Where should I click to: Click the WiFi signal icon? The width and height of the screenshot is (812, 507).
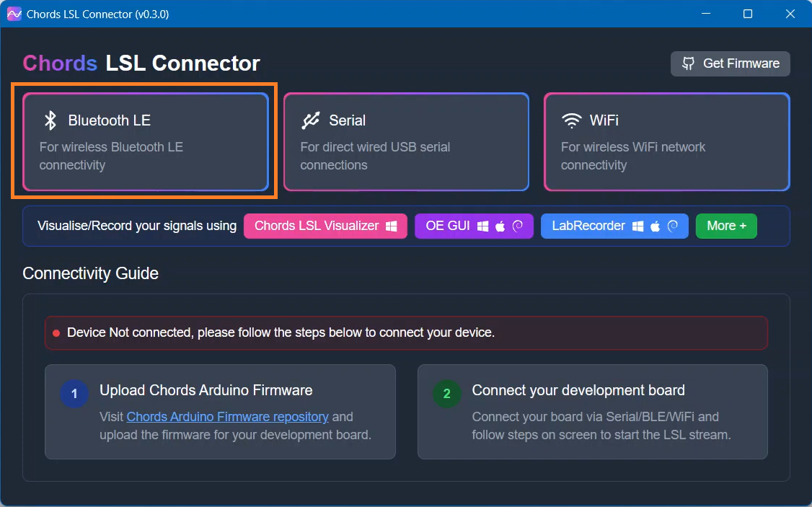click(572, 120)
